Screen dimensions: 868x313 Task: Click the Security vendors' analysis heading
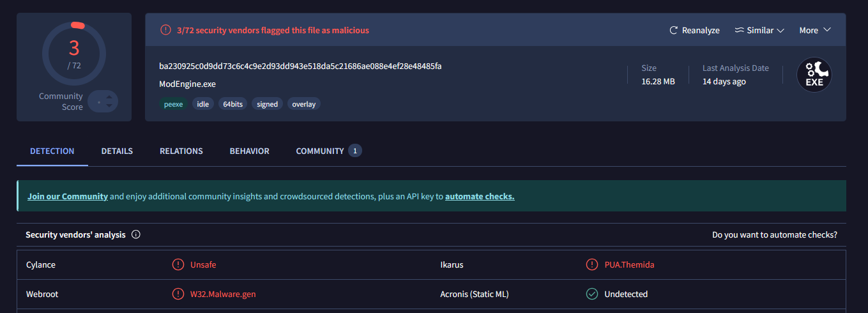click(x=75, y=234)
